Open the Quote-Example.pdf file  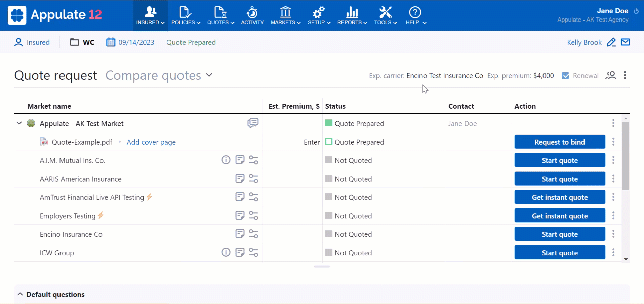point(82,142)
